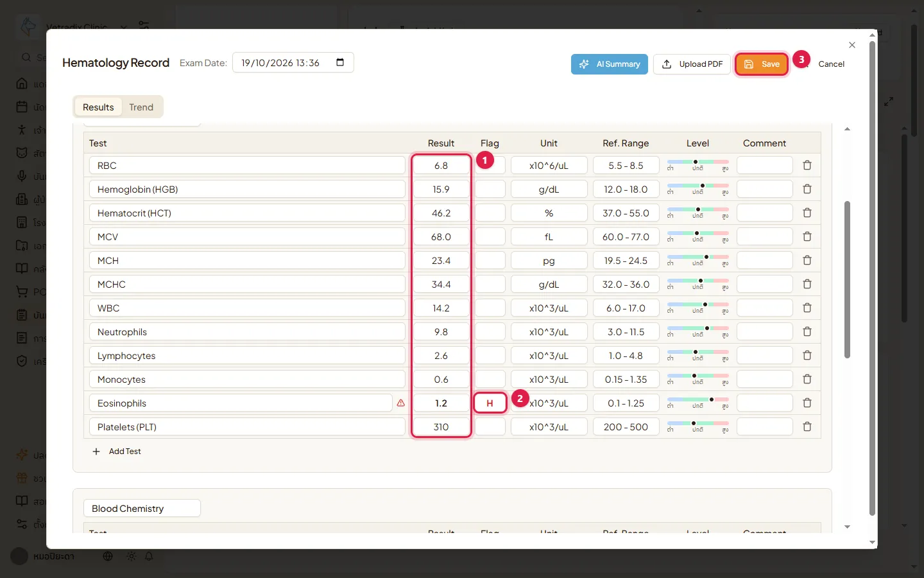
Task: Open the shopping cart icon in the sidebar
Action: [x=22, y=292]
